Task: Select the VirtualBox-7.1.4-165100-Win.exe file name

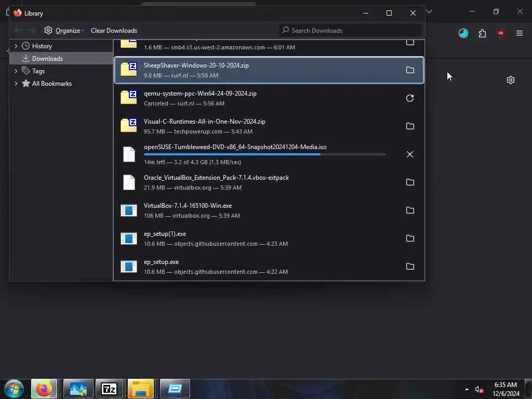Action: (x=188, y=206)
